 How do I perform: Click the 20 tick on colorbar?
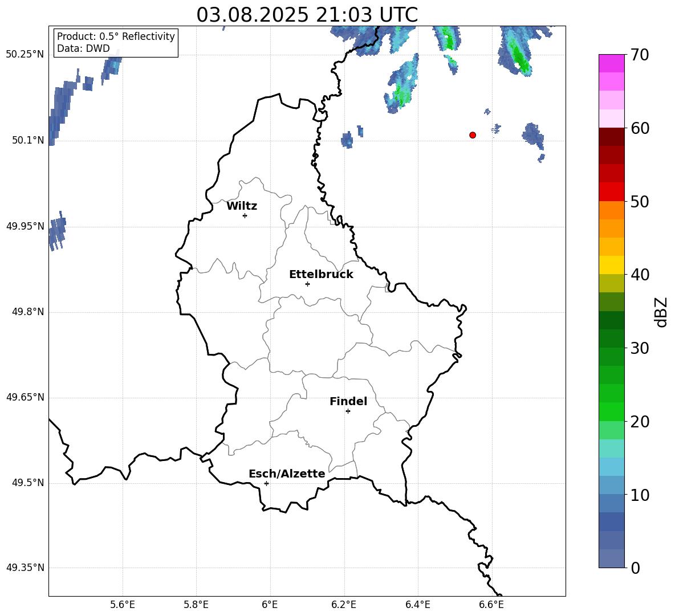coord(640,421)
